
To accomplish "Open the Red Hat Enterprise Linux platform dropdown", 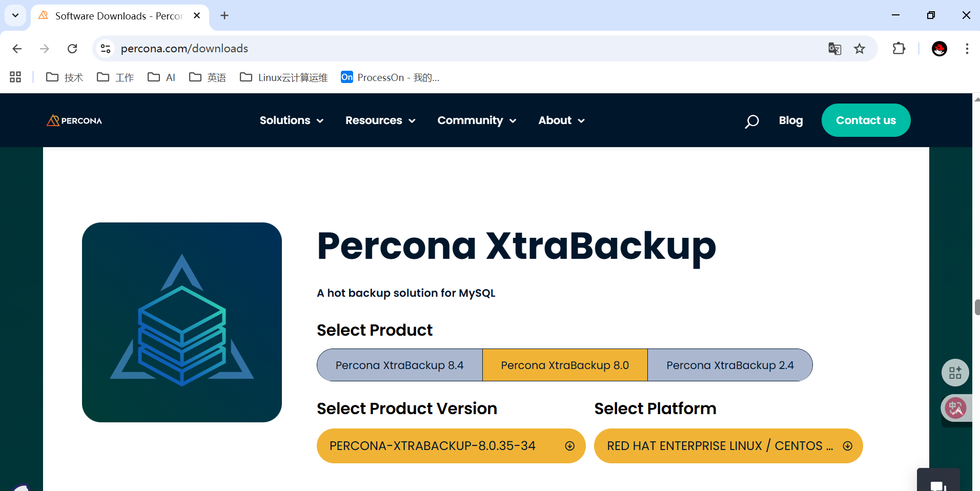I will pyautogui.click(x=728, y=446).
